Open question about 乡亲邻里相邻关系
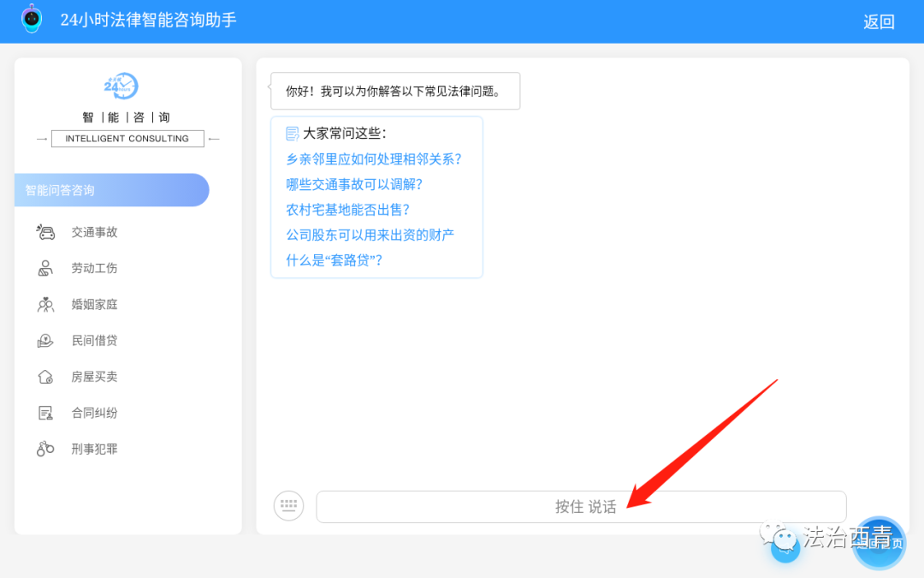 pyautogui.click(x=374, y=158)
